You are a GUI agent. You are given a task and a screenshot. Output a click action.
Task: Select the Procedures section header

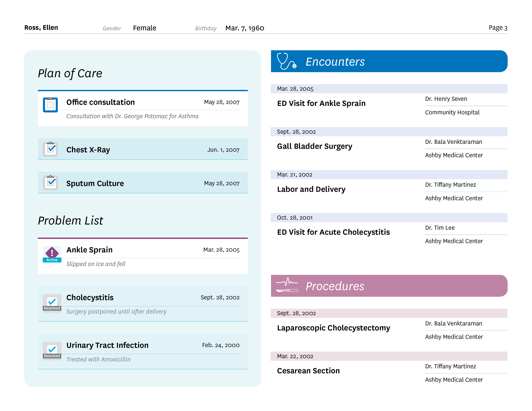point(335,286)
